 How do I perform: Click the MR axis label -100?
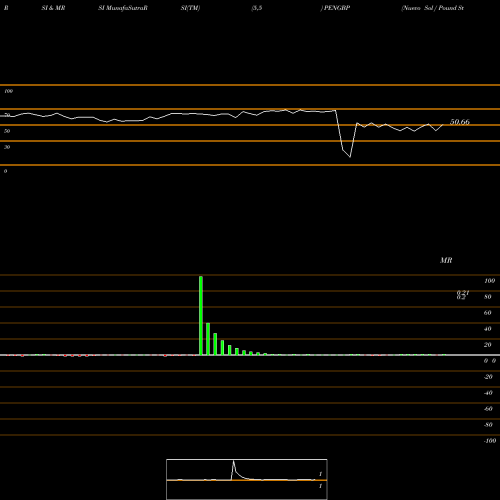coord(490,441)
